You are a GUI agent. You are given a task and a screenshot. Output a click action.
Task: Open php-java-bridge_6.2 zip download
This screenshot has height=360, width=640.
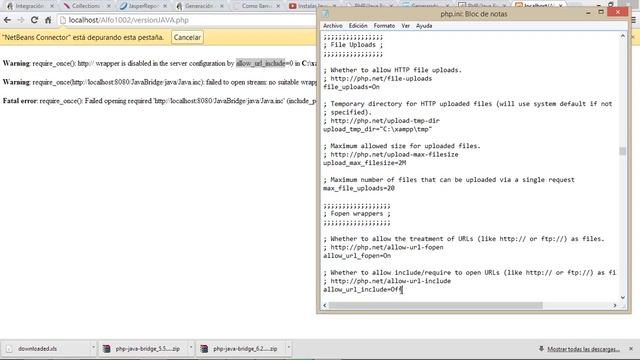pos(245,349)
